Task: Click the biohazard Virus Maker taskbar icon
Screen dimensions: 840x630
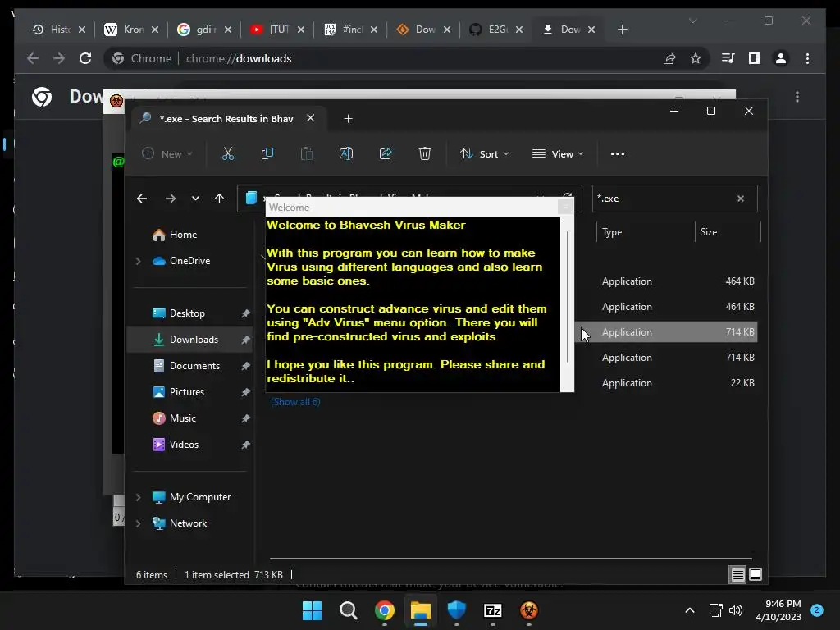Action: (x=529, y=610)
